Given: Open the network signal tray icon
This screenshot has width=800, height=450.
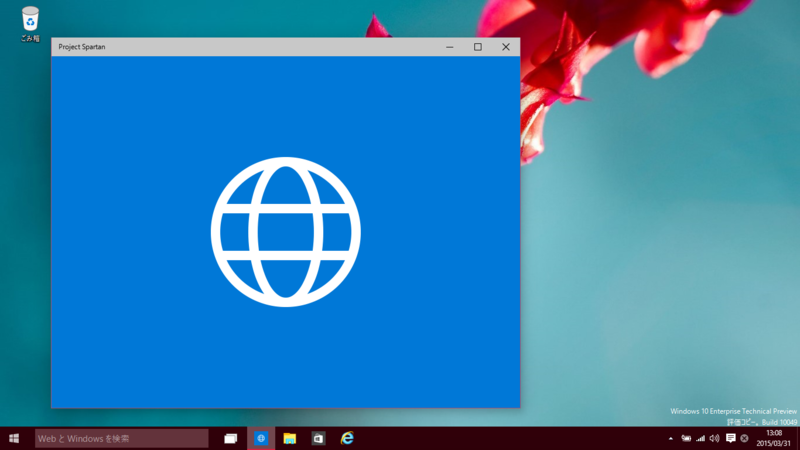Looking at the screenshot, I should coord(701,438).
